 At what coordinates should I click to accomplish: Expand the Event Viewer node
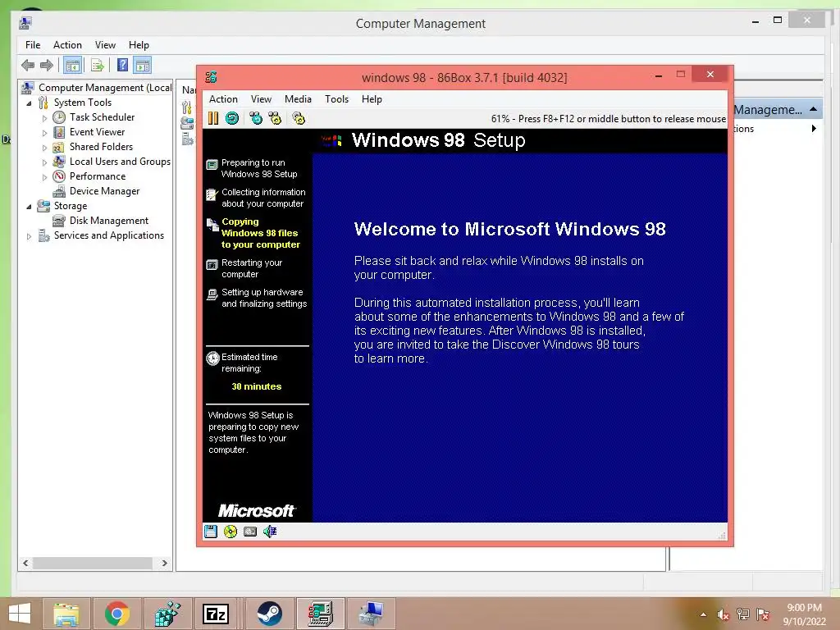[x=44, y=133]
